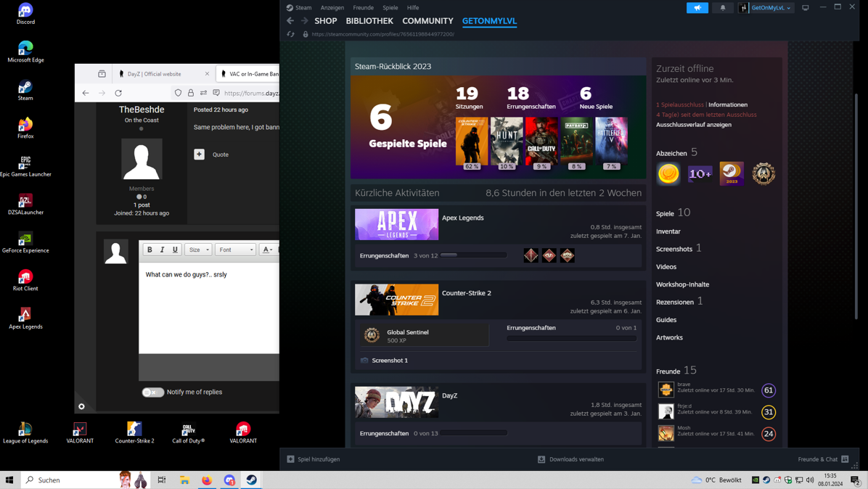The width and height of the screenshot is (868, 489).
Task: Click into forum reply text area
Action: 209,308
